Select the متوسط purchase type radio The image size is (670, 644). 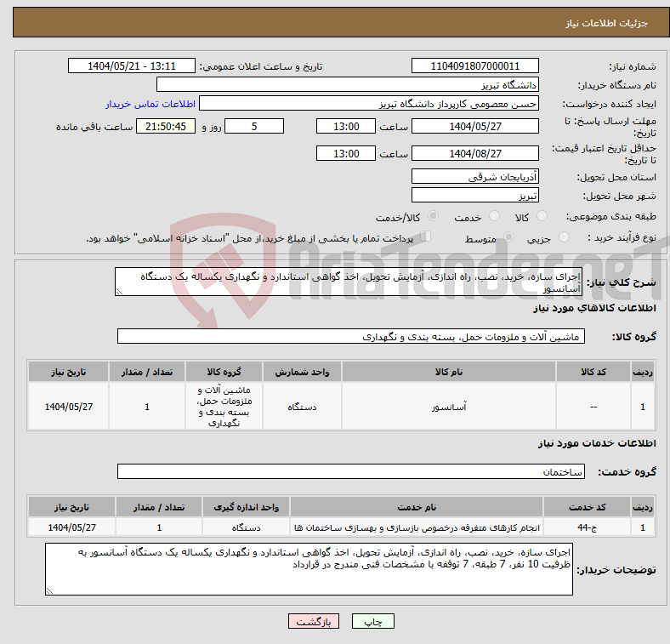pos(509,237)
